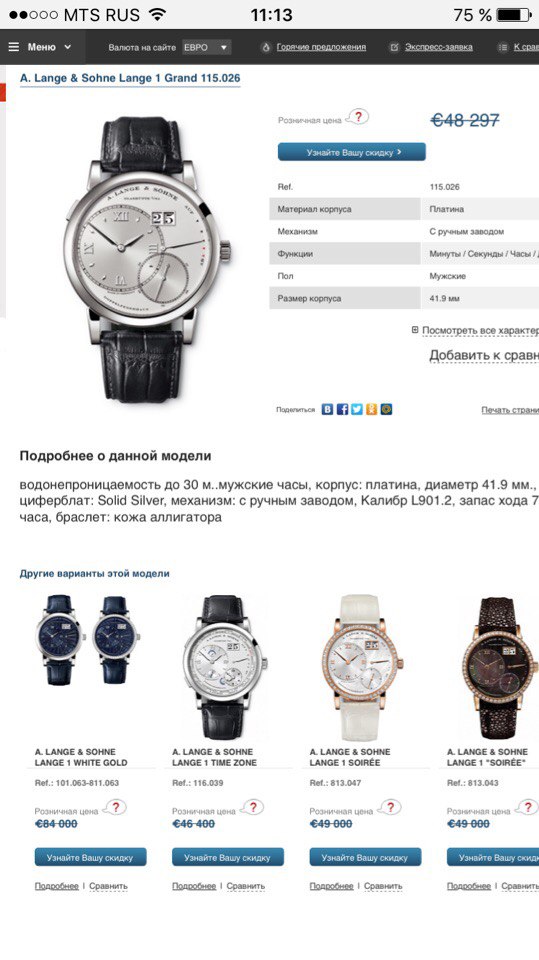Screen dimensions: 539x960
Task: Open Подробнее link for Lange 1 White Gold
Action: pos(56,886)
